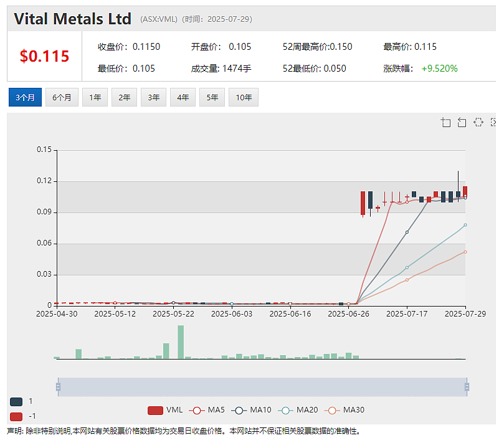Switch to the 6个月 range tab
Image resolution: width=504 pixels, height=443 pixels.
click(62, 97)
